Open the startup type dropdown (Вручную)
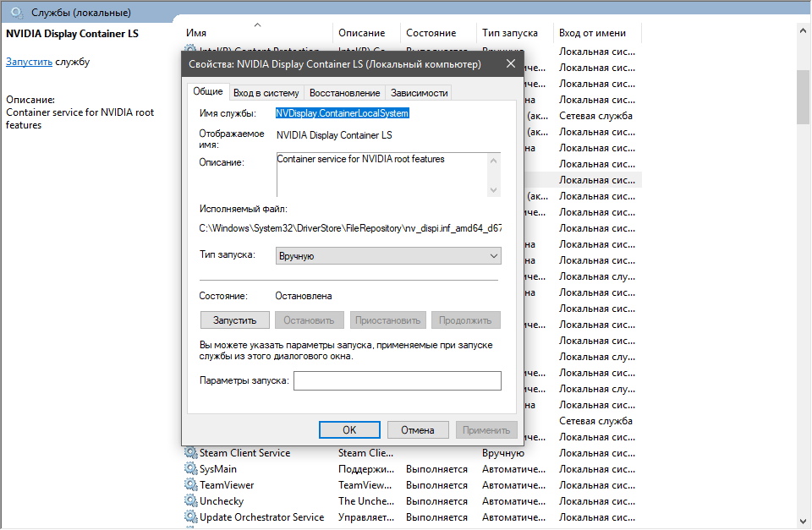This screenshot has height=530, width=812. coord(388,255)
